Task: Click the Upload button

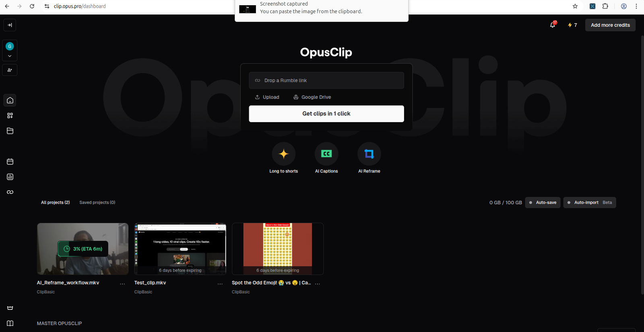Action: click(267, 97)
